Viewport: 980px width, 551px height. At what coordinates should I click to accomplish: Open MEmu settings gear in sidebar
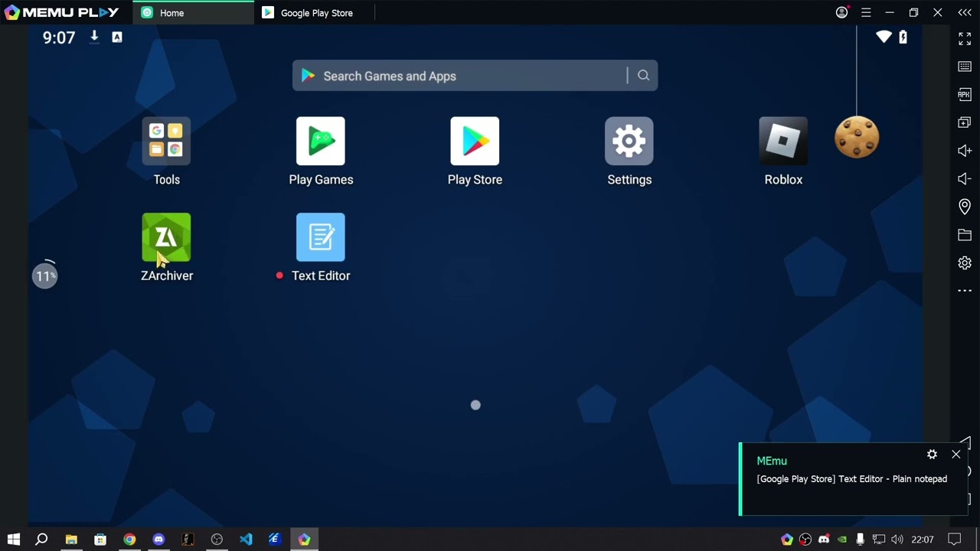(965, 262)
